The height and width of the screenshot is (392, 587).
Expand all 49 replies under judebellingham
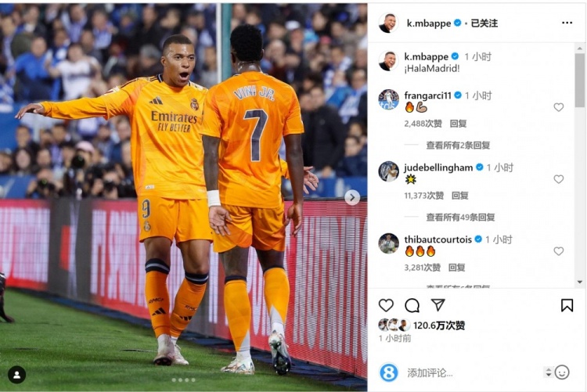pyautogui.click(x=460, y=218)
